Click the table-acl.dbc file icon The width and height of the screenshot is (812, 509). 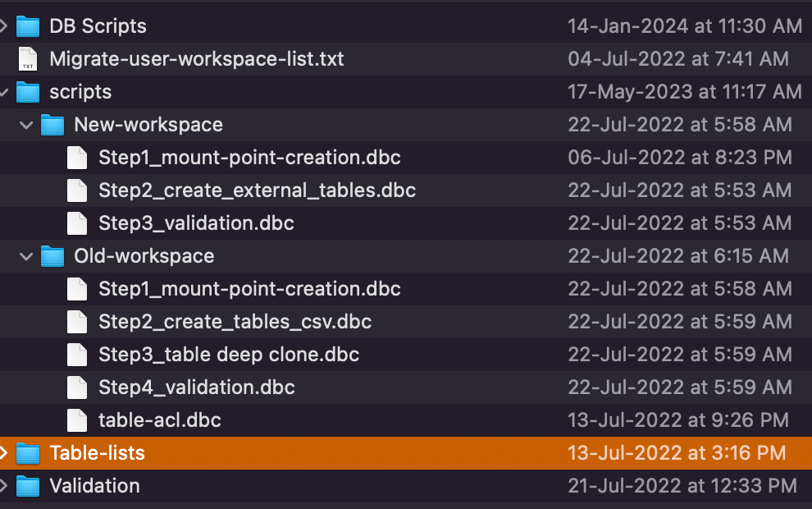(x=77, y=420)
